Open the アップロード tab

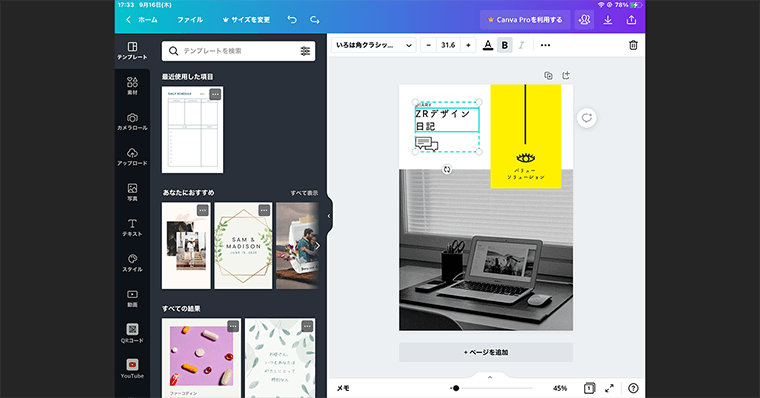(132, 157)
